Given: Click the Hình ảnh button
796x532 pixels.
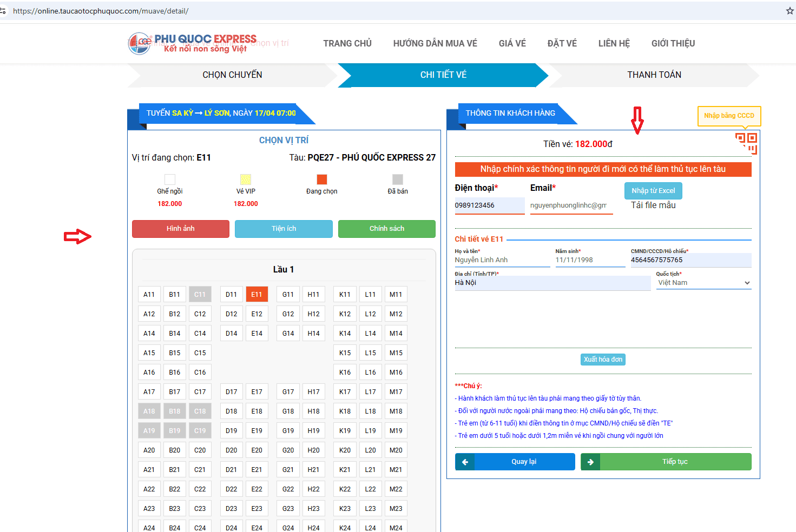Looking at the screenshot, I should tap(180, 229).
